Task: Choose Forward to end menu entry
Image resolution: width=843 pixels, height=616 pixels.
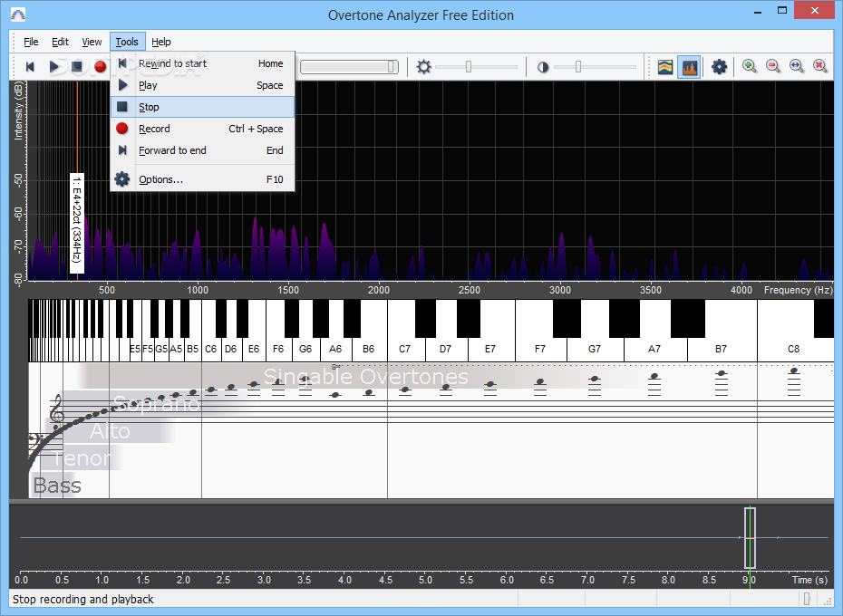Action: pos(203,150)
